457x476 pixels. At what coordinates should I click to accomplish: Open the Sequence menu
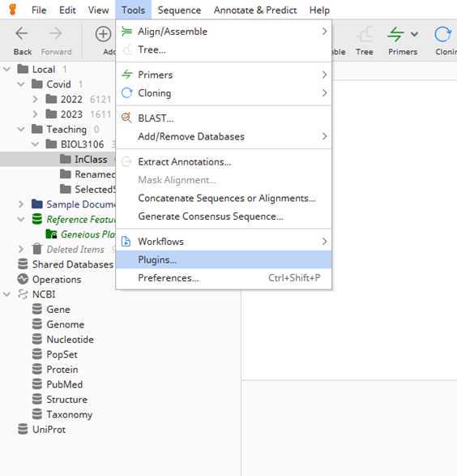pos(179,10)
